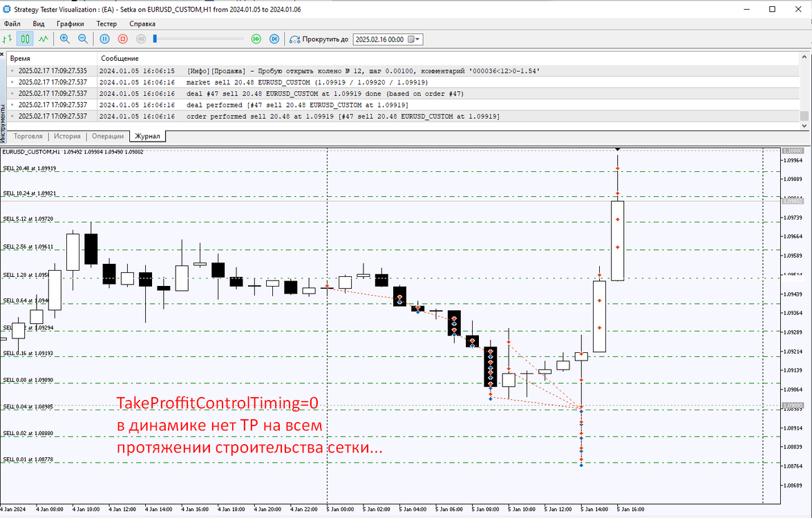Click the SELL 20.48 at 1.09919 label
This screenshot has width=812, height=518.
30,169
